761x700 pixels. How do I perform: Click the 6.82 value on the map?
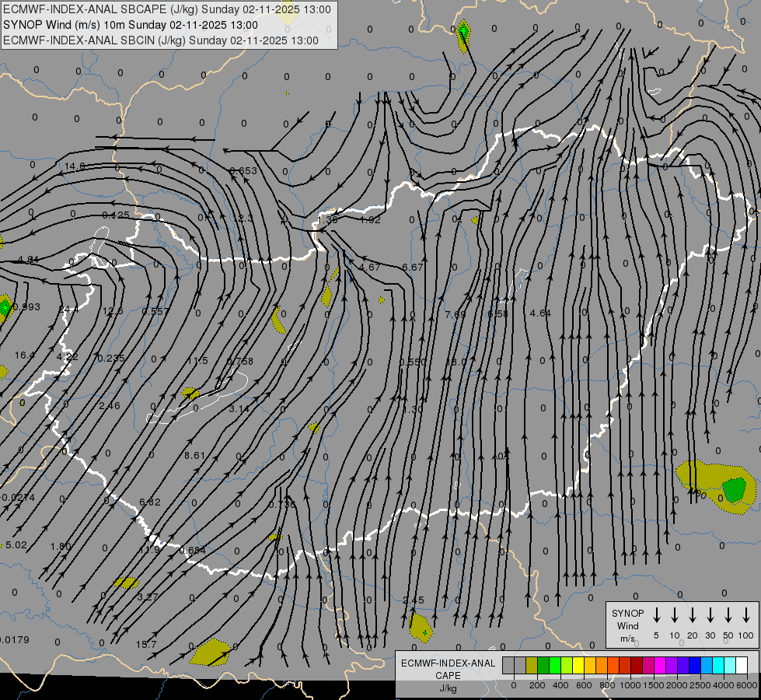pyautogui.click(x=150, y=502)
